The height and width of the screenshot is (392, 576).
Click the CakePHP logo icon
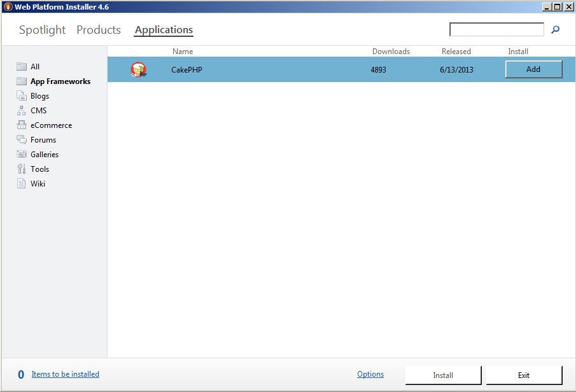(x=139, y=69)
